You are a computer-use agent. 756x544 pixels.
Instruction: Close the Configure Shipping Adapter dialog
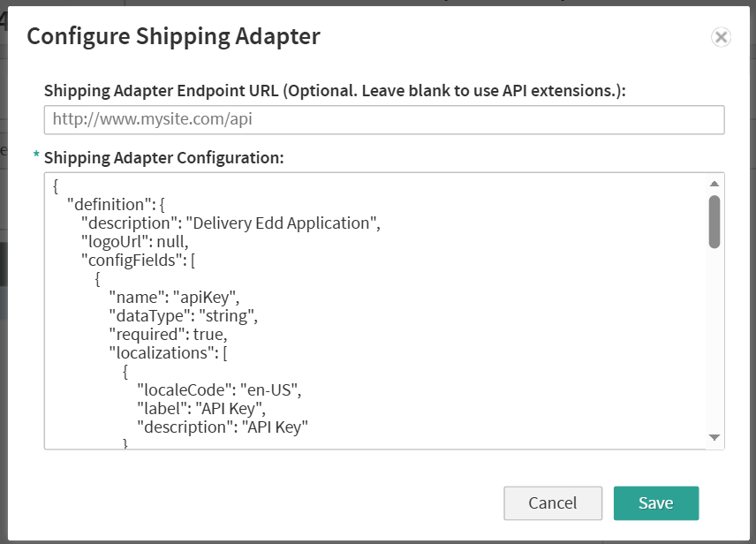[x=721, y=37]
